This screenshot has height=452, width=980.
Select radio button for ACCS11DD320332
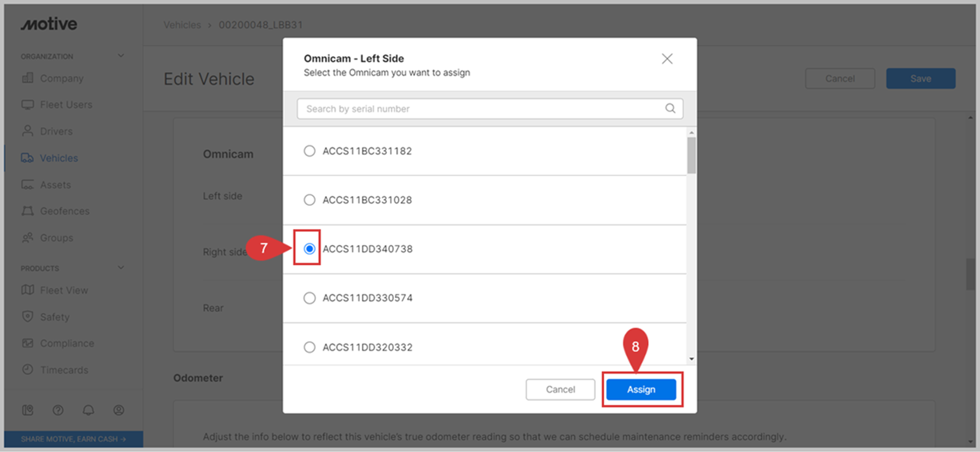coord(309,347)
